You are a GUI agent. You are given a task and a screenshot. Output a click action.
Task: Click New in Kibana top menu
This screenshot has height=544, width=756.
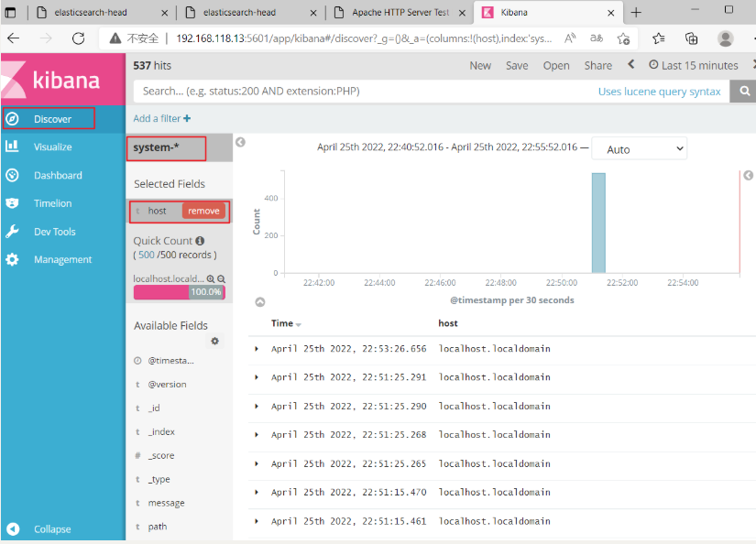coord(480,66)
